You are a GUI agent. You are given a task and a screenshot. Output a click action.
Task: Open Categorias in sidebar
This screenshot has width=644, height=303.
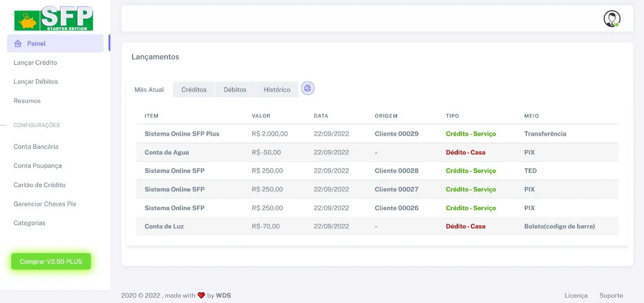tap(30, 223)
